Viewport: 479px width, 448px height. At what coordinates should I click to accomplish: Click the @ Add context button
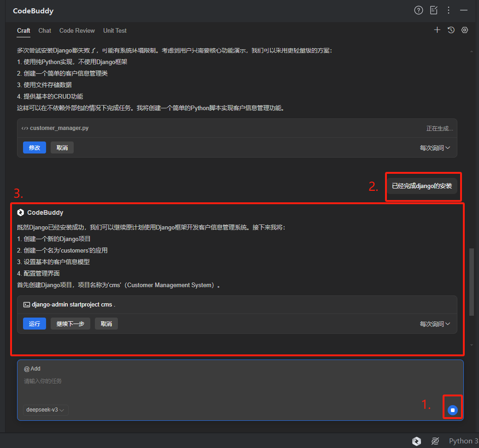(x=32, y=369)
